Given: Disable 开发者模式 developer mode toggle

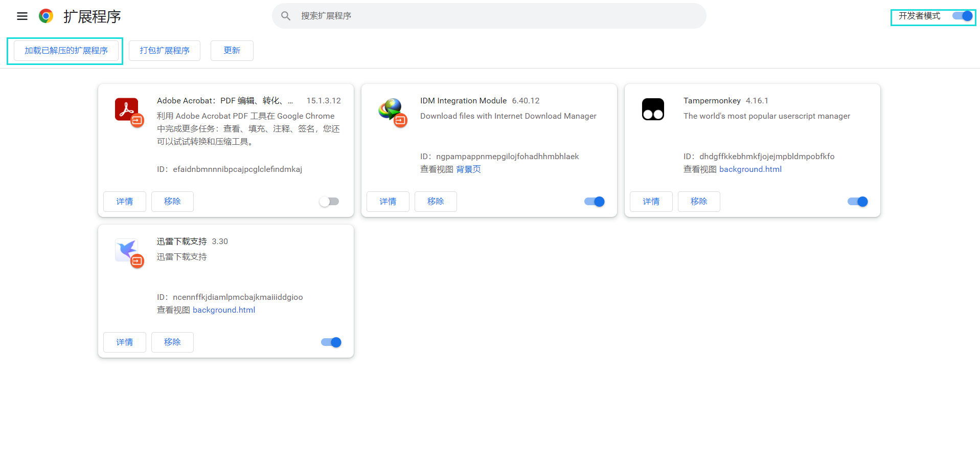Looking at the screenshot, I should coord(962,16).
